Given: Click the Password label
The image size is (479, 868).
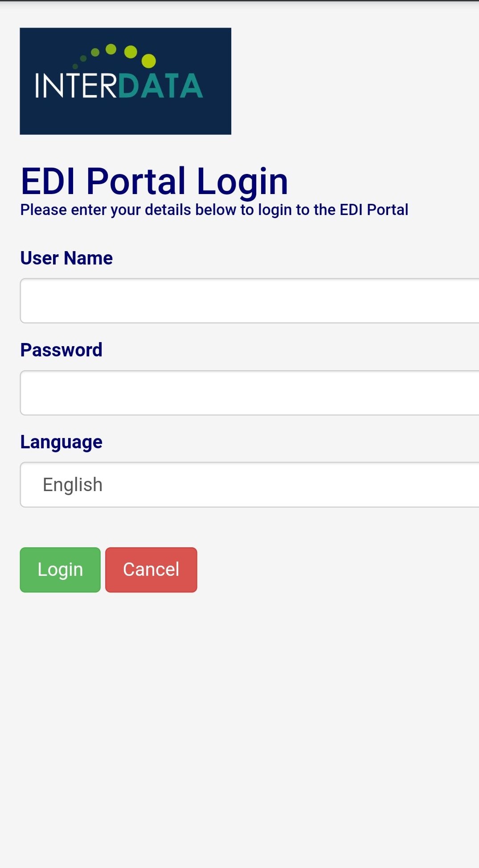Looking at the screenshot, I should pos(61,350).
